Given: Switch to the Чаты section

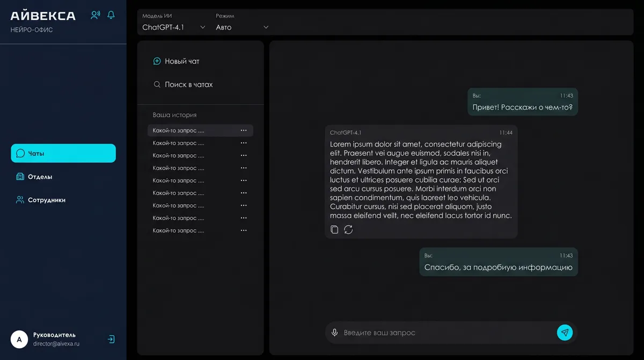Looking at the screenshot, I should [x=63, y=153].
